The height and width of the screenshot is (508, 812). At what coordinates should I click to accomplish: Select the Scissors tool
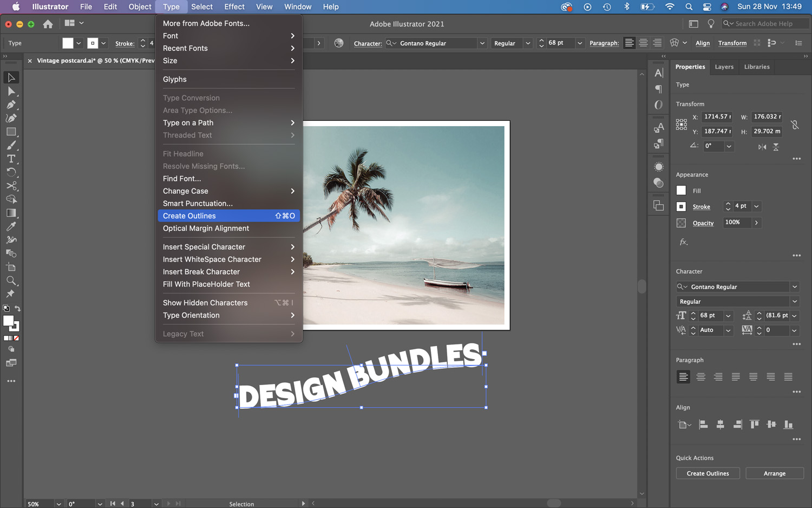[11, 186]
